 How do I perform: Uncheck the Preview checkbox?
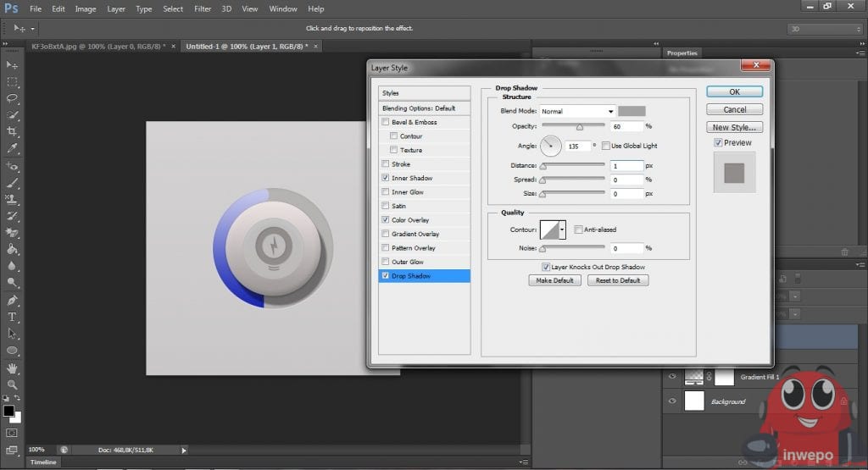718,143
